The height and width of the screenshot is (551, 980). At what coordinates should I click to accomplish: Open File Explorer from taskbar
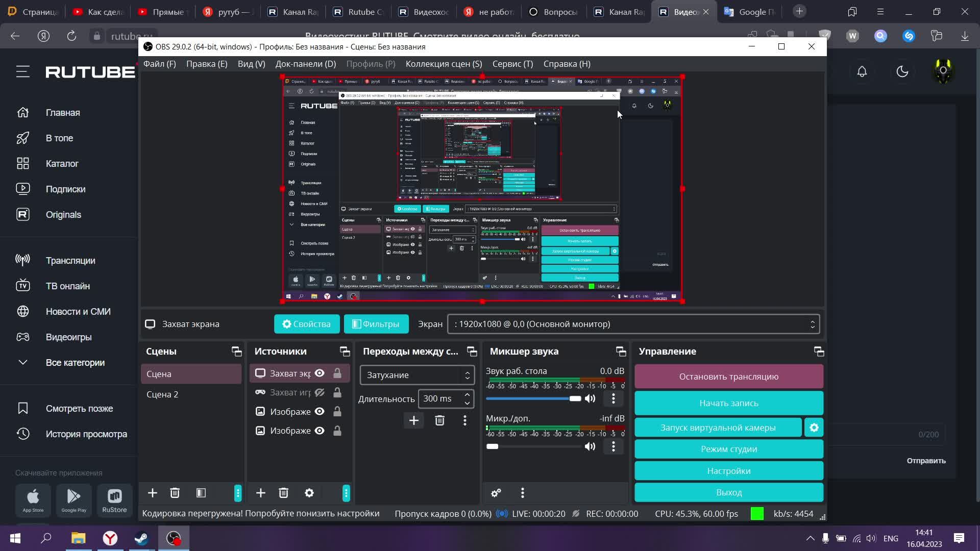point(78,538)
